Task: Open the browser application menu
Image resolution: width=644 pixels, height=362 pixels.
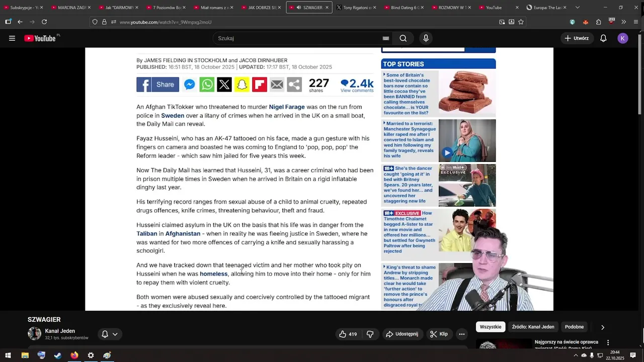Action: (x=636, y=22)
